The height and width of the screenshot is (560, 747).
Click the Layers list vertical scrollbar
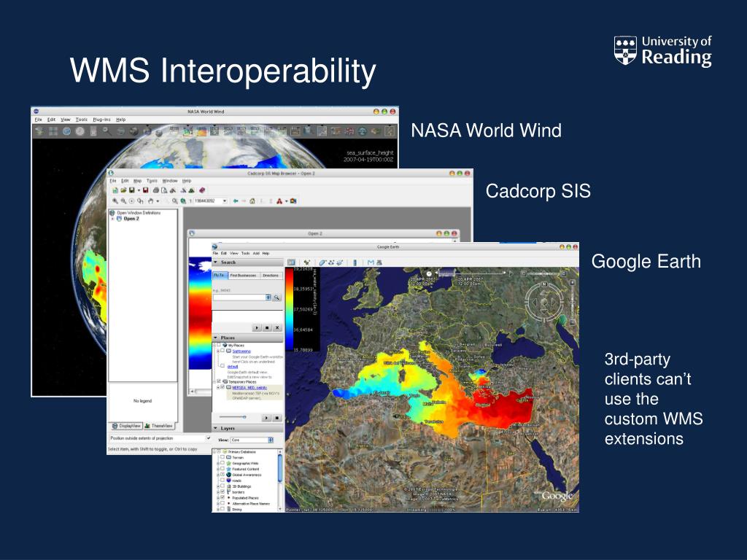coord(280,481)
